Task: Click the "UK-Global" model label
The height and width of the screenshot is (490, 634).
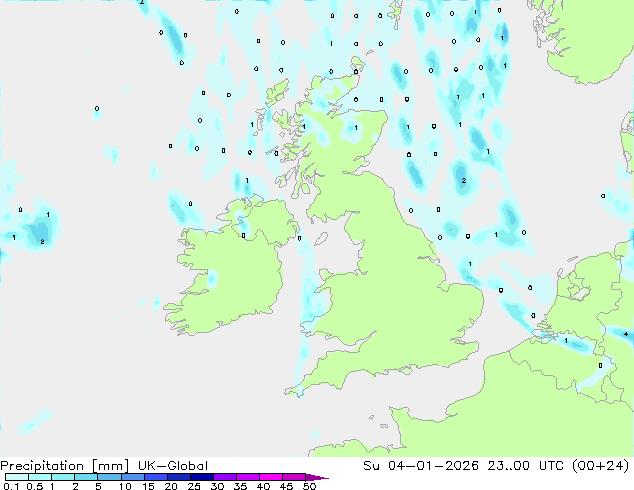Action: tap(173, 466)
